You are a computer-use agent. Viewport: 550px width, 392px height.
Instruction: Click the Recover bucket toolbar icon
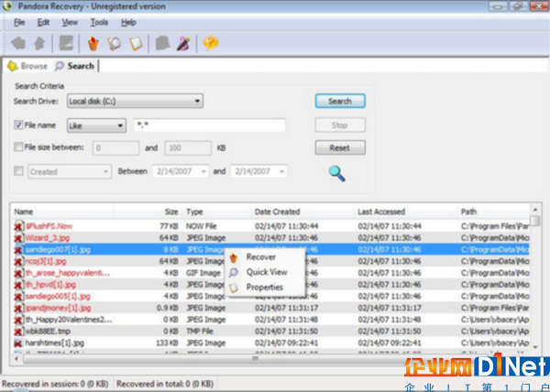click(x=93, y=43)
